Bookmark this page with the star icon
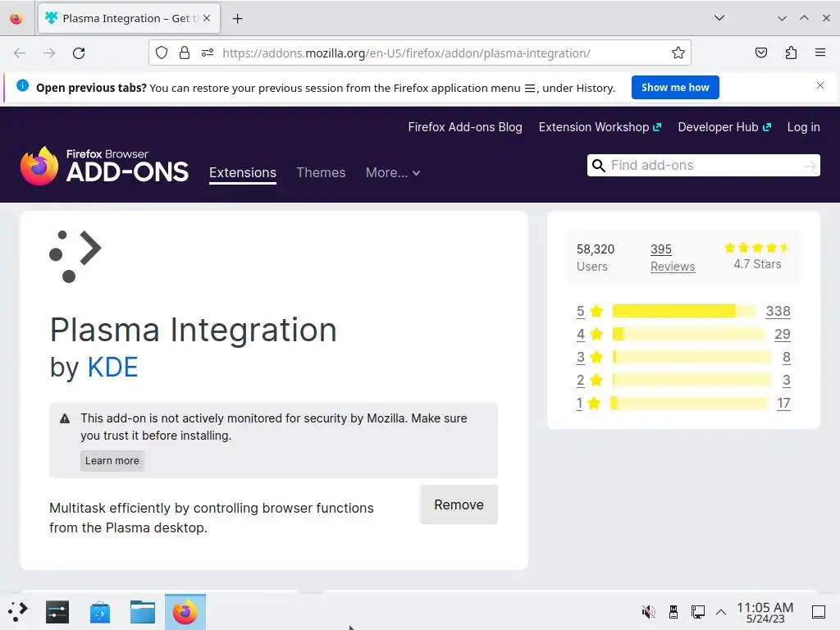840x630 pixels. coord(678,53)
